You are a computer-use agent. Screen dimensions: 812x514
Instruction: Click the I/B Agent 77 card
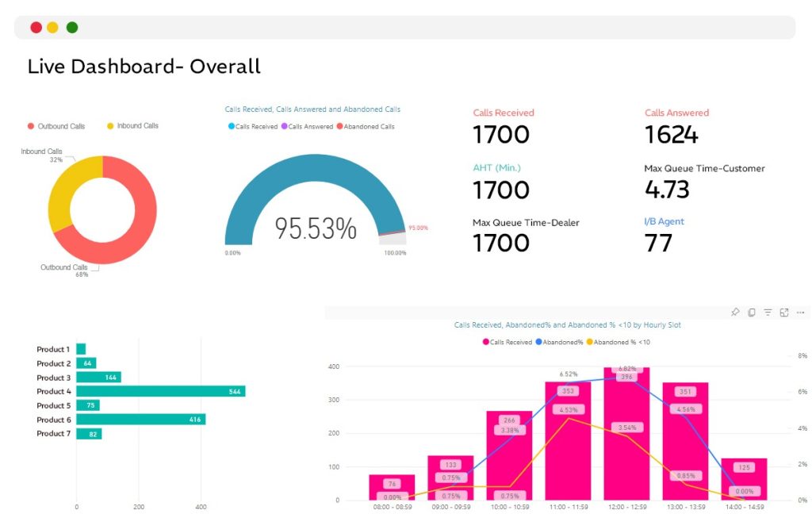[x=665, y=235]
